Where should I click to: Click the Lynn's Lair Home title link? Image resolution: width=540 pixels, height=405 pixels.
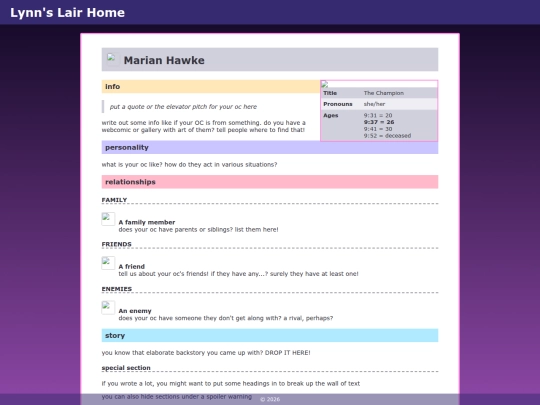(68, 12)
